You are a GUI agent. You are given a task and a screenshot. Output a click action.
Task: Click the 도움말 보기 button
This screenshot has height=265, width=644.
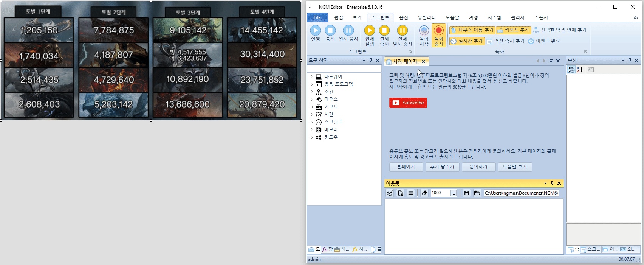[515, 167]
